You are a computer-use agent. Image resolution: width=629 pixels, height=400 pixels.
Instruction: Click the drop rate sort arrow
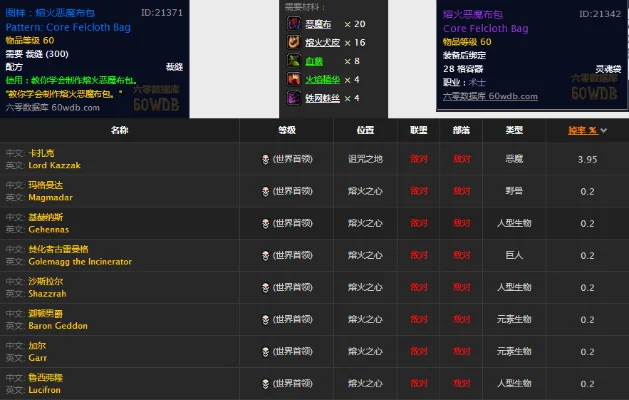(604, 130)
